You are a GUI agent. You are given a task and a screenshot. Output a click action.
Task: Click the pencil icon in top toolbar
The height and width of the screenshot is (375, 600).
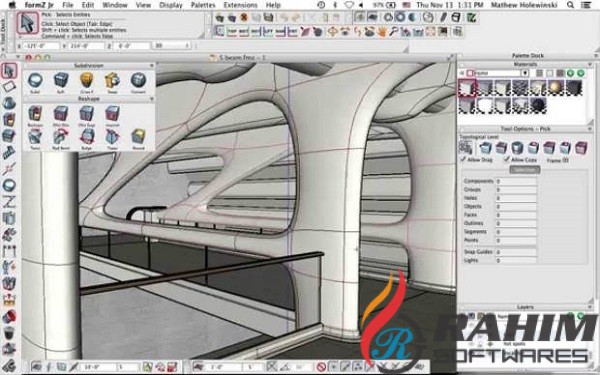pos(443,18)
